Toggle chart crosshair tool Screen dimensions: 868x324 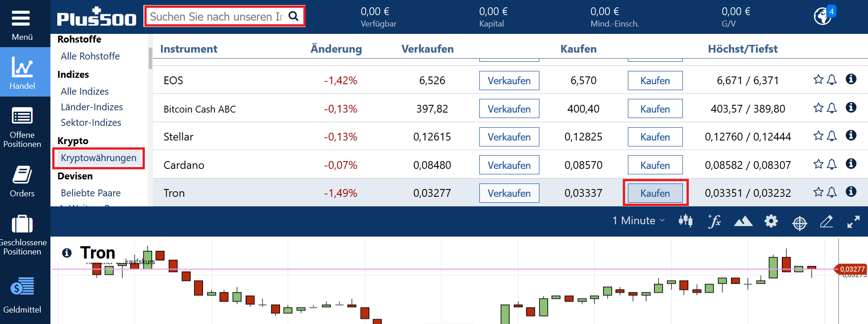click(800, 223)
